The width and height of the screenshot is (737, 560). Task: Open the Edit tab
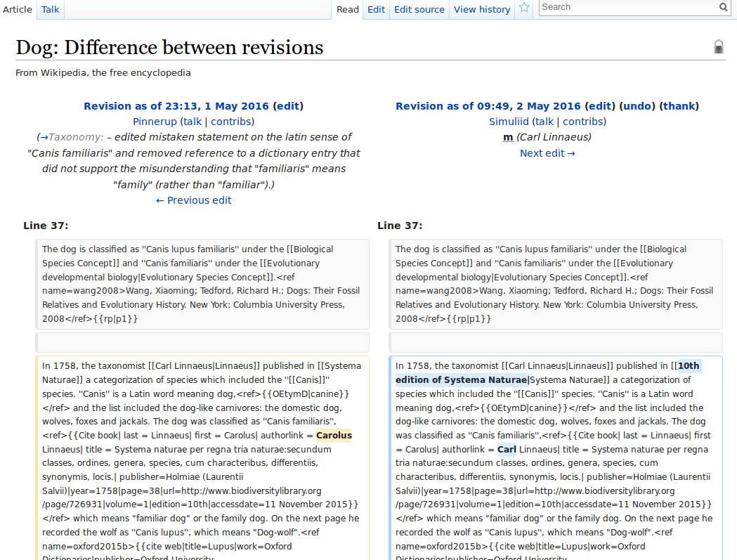click(376, 9)
